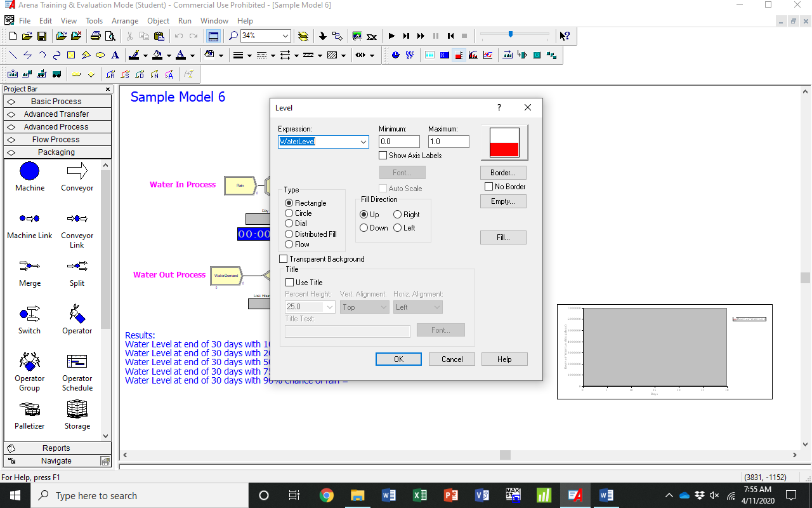Select the Circle type radio button
The image size is (812, 508).
[x=289, y=213]
